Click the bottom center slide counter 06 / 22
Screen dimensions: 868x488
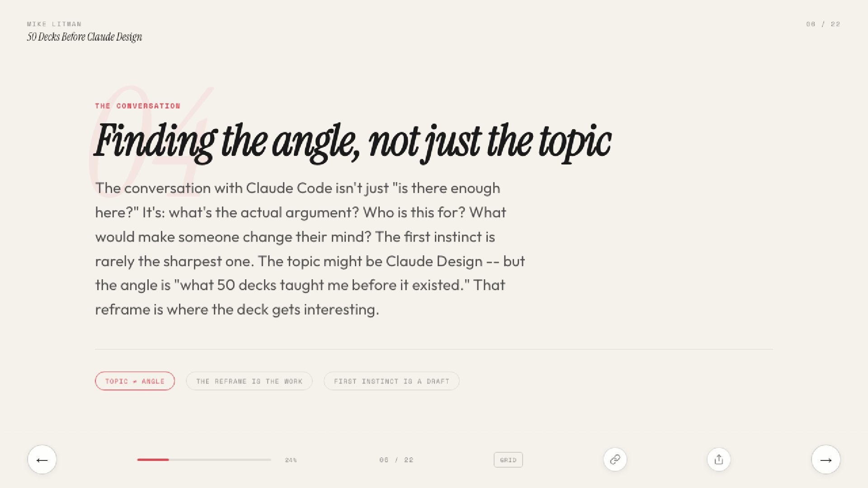coord(396,460)
